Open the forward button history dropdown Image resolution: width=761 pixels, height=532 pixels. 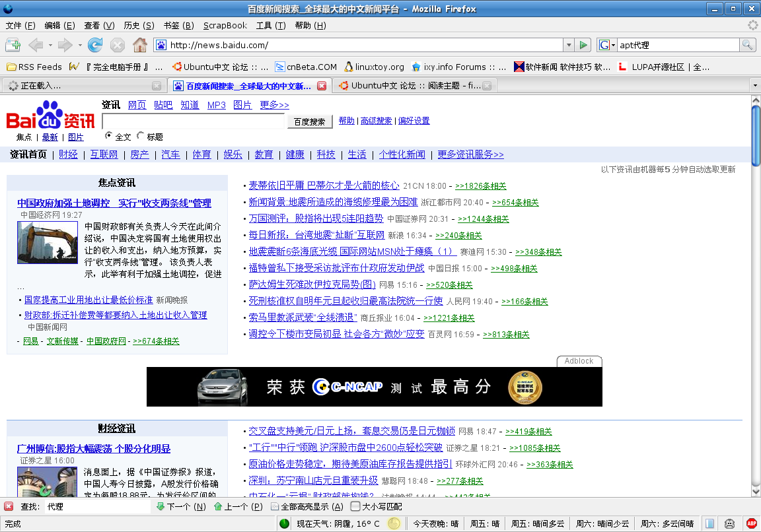[x=80, y=45]
